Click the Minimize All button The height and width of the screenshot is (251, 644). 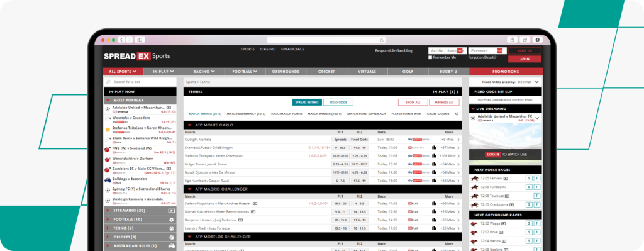pyautogui.click(x=444, y=103)
